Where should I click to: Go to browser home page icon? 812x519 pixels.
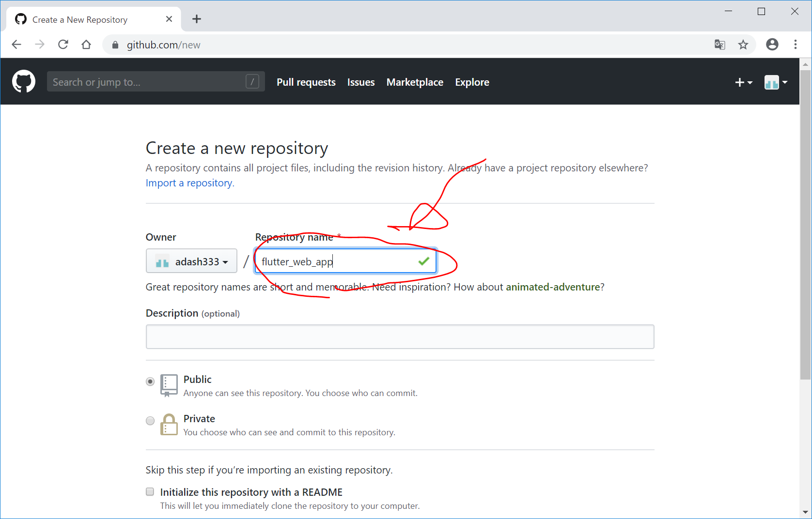(86, 45)
